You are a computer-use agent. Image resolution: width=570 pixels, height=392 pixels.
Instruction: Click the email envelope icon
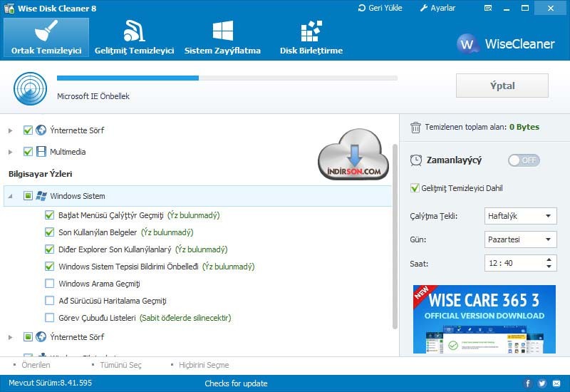pyautogui.click(x=556, y=383)
